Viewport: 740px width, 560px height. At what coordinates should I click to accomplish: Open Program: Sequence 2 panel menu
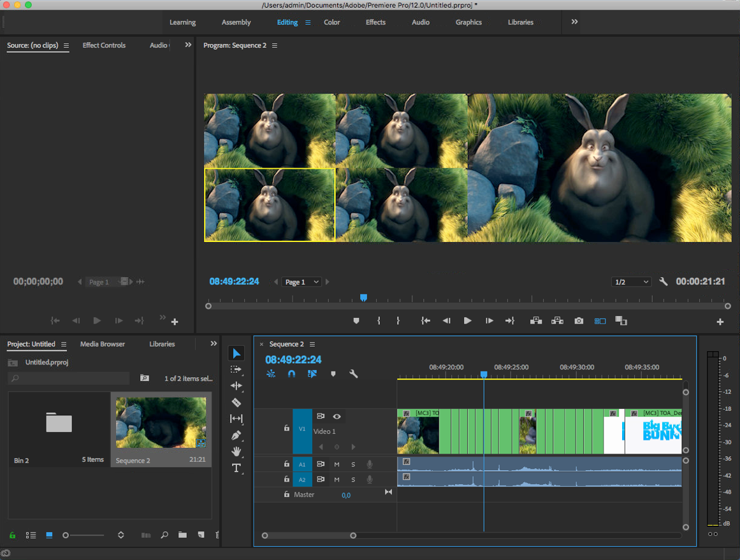tap(275, 45)
